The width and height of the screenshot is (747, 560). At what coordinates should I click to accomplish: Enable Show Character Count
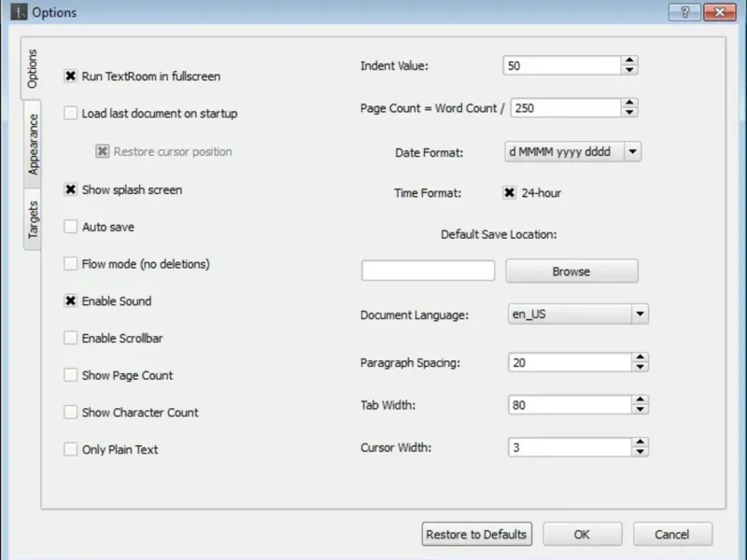(x=71, y=412)
